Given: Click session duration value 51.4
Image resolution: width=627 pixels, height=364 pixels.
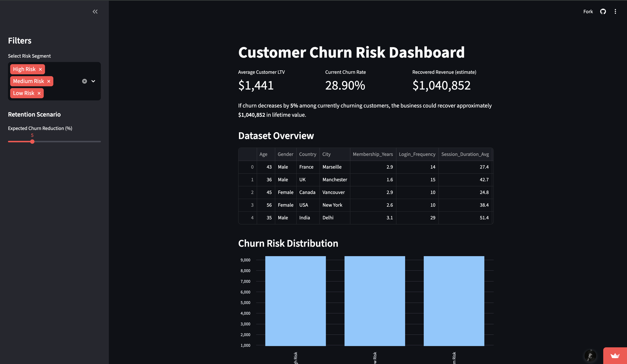Looking at the screenshot, I should point(465,218).
